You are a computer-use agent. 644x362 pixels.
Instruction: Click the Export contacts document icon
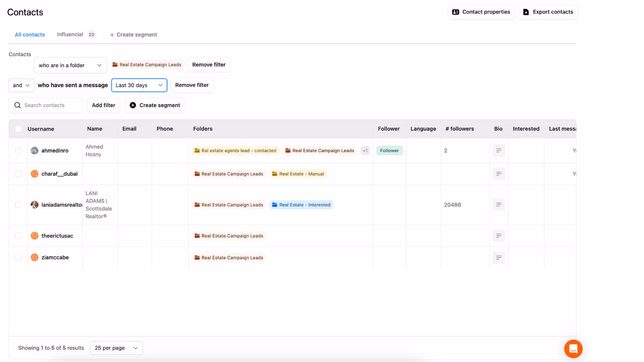(x=526, y=12)
